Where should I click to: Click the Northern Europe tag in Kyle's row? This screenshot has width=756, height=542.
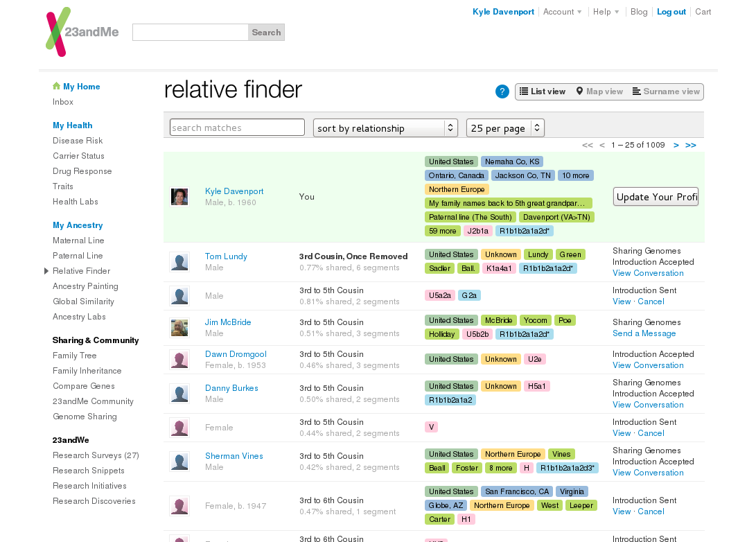(457, 189)
